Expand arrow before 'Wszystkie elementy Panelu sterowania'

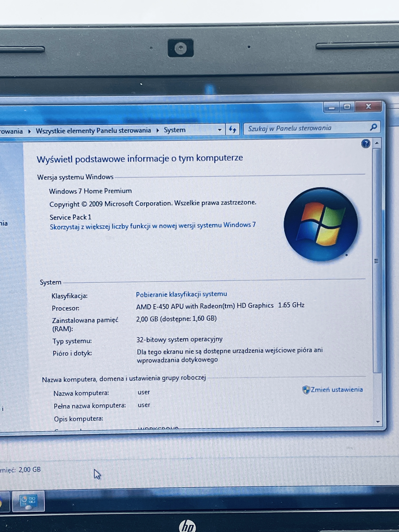29,131
